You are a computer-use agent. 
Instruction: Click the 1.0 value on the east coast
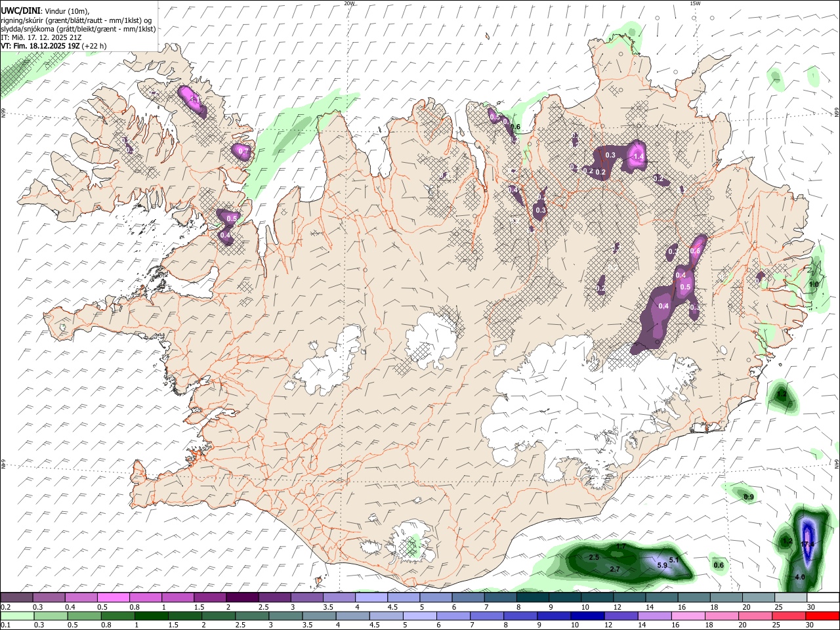tap(814, 284)
